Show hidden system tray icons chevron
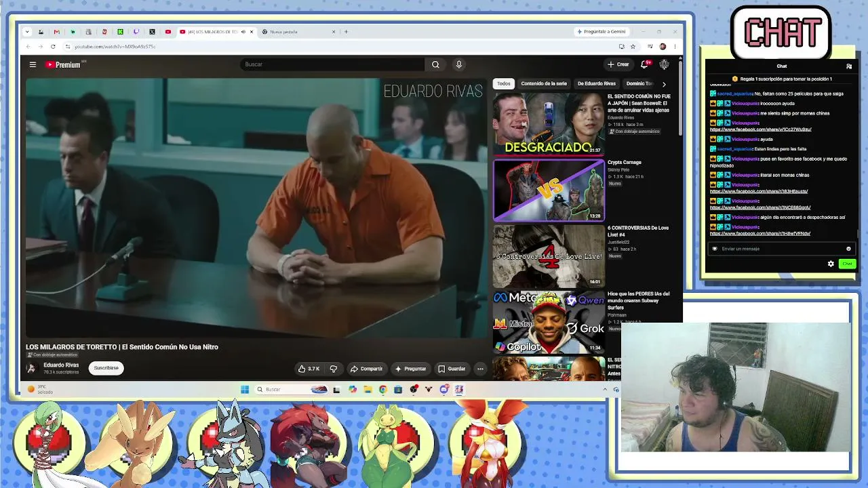 (605, 389)
